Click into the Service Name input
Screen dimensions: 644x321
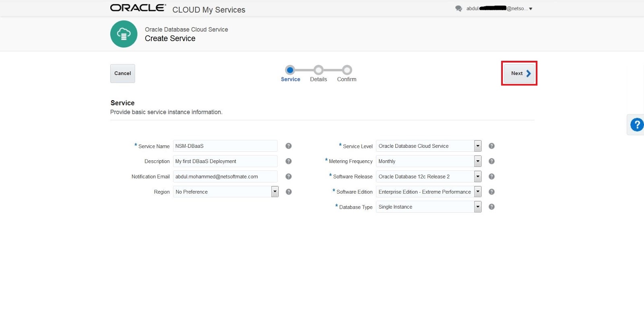point(225,146)
